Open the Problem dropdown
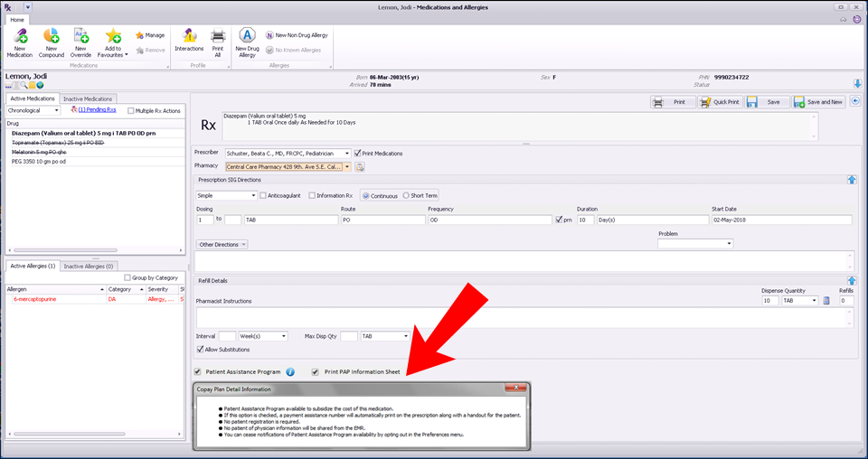 point(729,243)
